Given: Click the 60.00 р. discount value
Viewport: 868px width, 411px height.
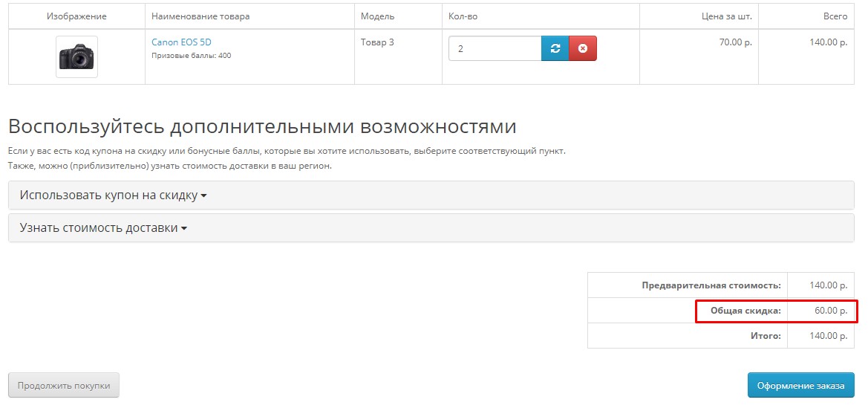Looking at the screenshot, I should click(x=831, y=311).
